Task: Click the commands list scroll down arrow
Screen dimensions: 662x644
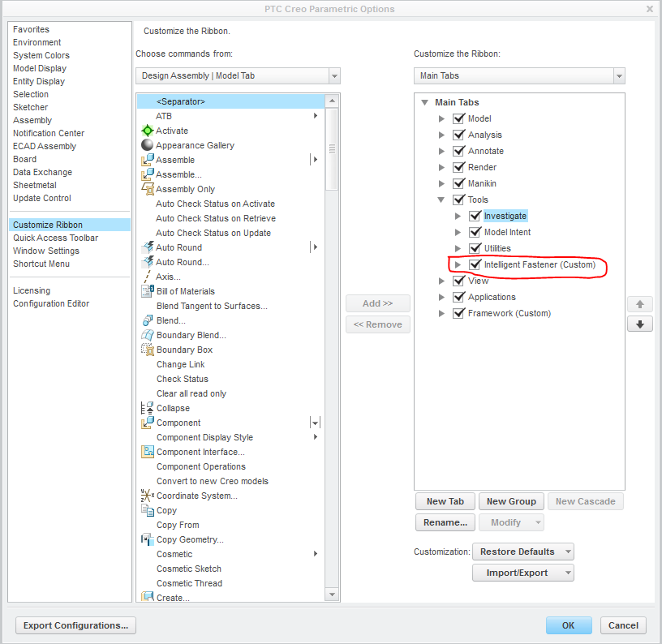Action: (332, 595)
